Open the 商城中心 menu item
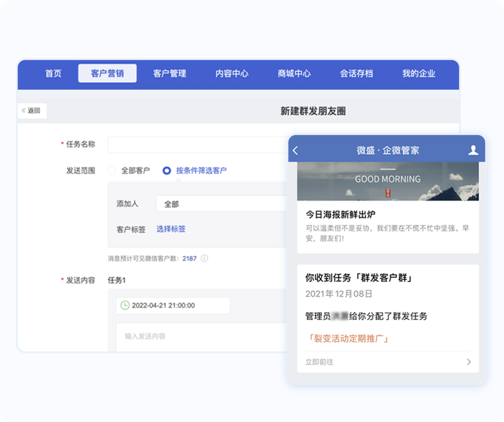The height and width of the screenshot is (422, 504). click(294, 73)
